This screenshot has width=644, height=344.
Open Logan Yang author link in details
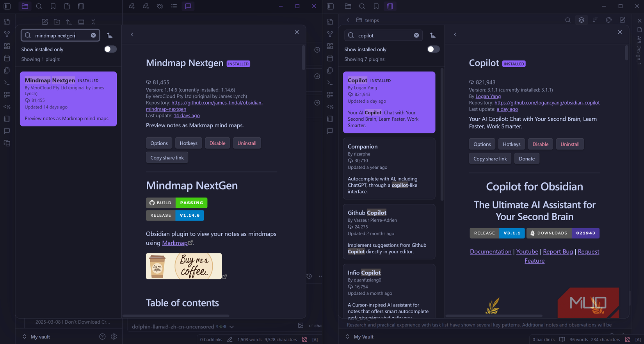click(488, 96)
